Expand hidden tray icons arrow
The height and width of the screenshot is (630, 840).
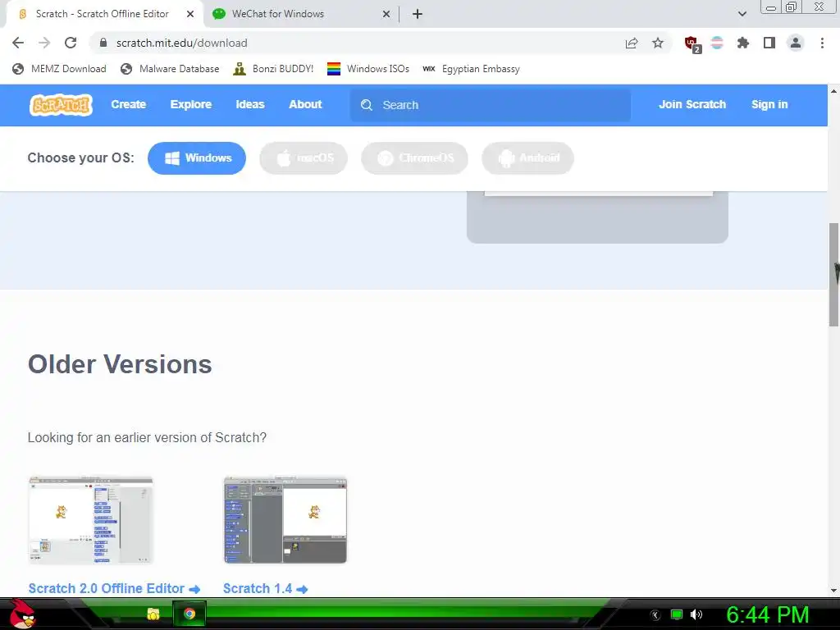point(655,615)
